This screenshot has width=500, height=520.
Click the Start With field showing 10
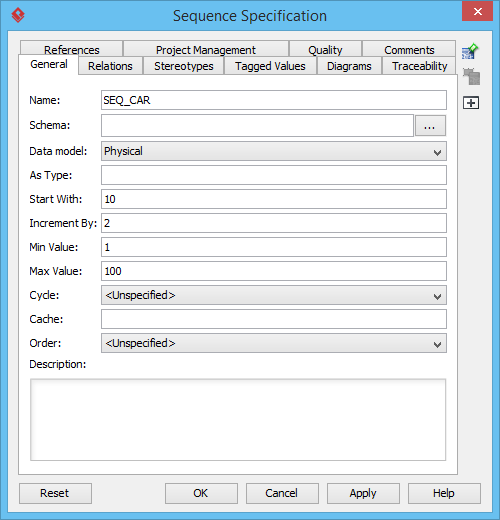point(274,199)
